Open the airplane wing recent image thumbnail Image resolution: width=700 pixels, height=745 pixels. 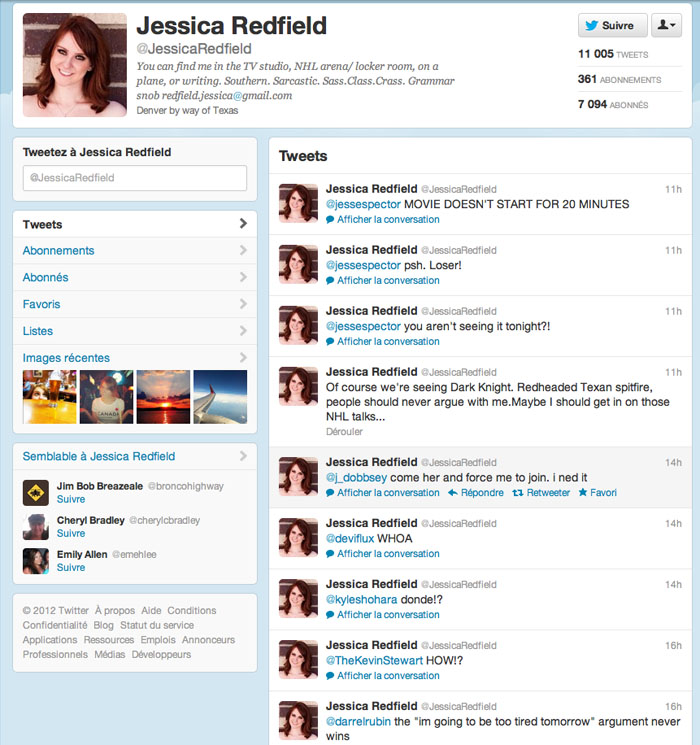coord(220,397)
